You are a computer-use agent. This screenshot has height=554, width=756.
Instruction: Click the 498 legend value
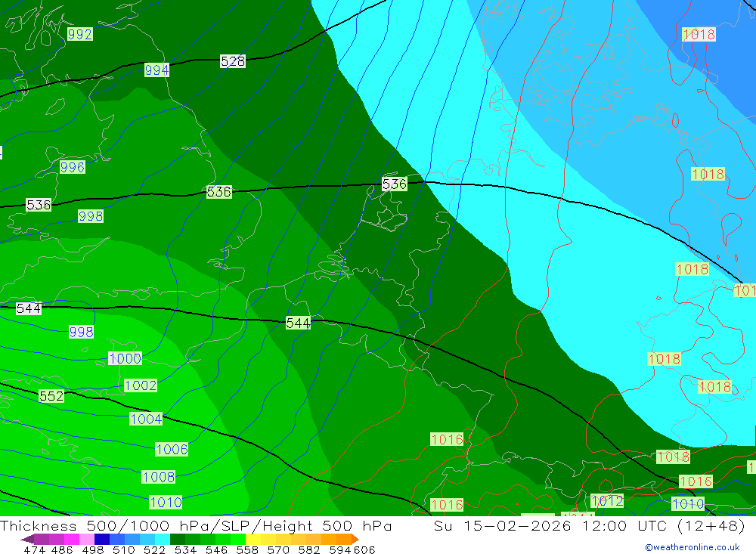pyautogui.click(x=93, y=549)
